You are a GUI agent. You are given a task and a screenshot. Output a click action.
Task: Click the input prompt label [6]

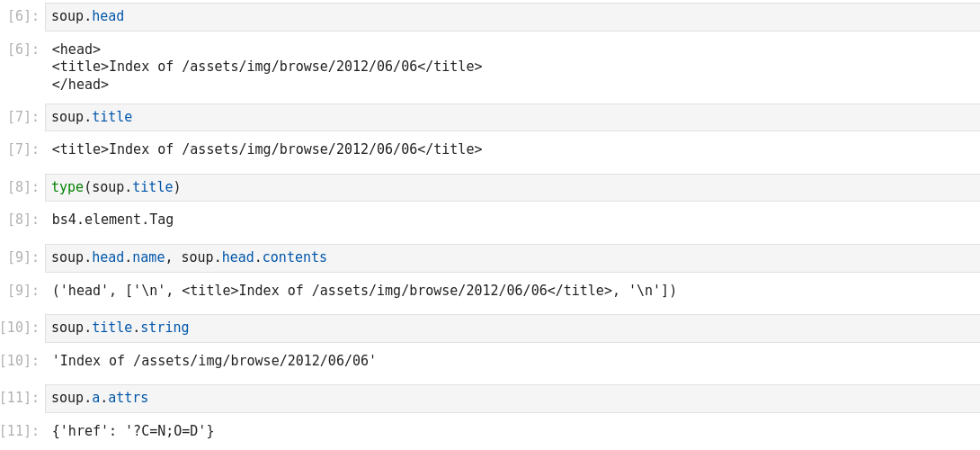22,16
